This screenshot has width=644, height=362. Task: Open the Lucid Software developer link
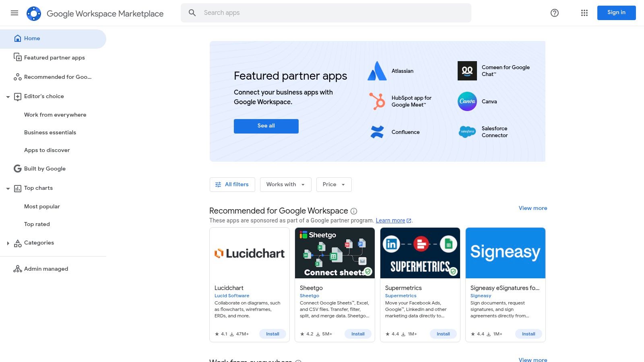tap(232, 296)
